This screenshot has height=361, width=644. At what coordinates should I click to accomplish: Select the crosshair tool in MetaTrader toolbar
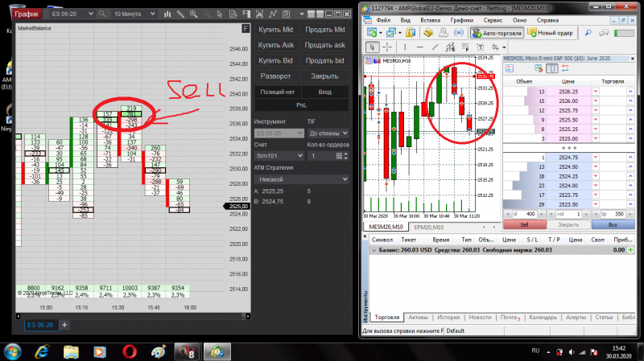[x=387, y=47]
